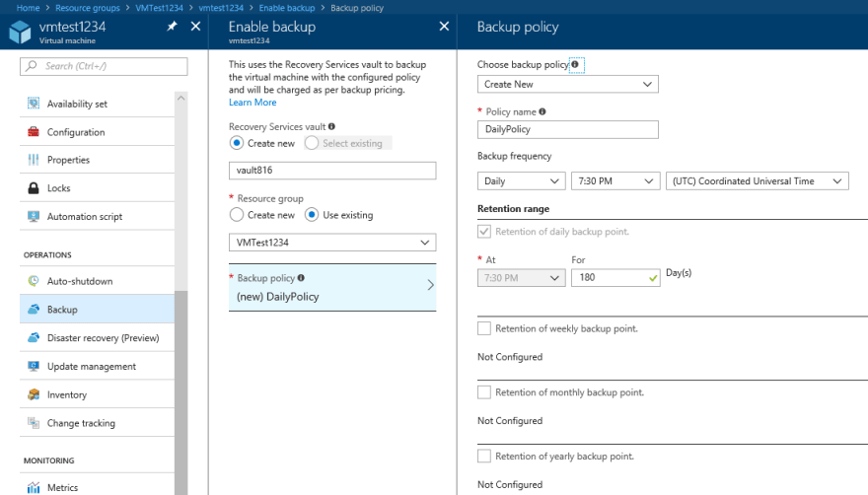Click the Configuration toolbox icon
868x495 pixels.
click(34, 132)
